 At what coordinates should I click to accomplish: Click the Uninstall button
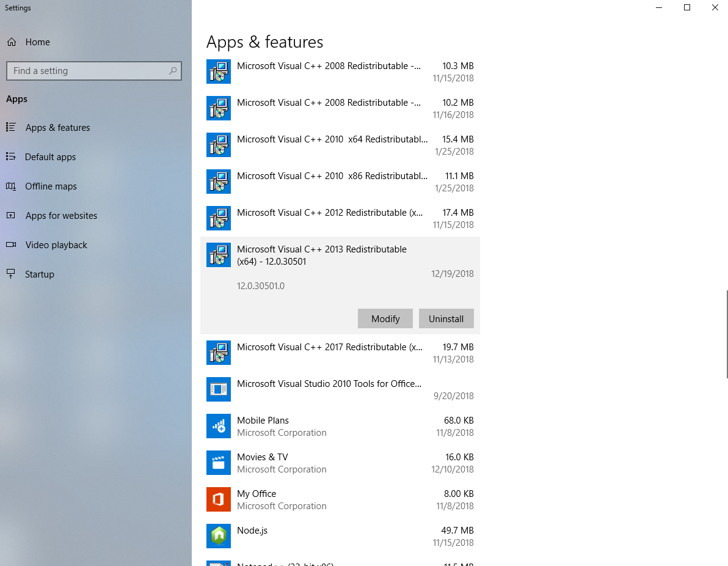tap(446, 318)
